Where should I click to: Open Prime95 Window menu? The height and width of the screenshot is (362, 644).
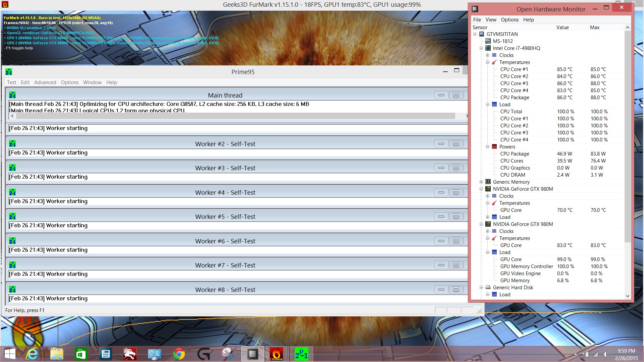92,82
